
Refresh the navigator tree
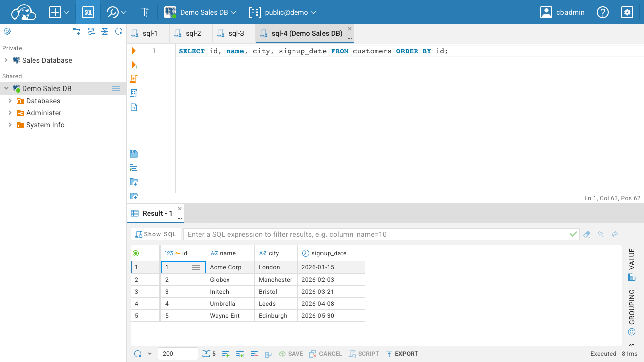119,31
